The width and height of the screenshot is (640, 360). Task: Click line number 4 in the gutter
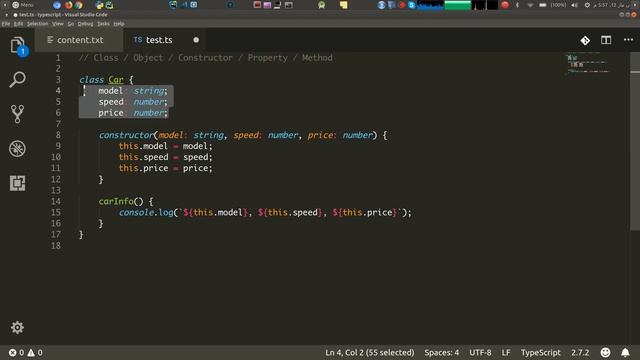58,91
